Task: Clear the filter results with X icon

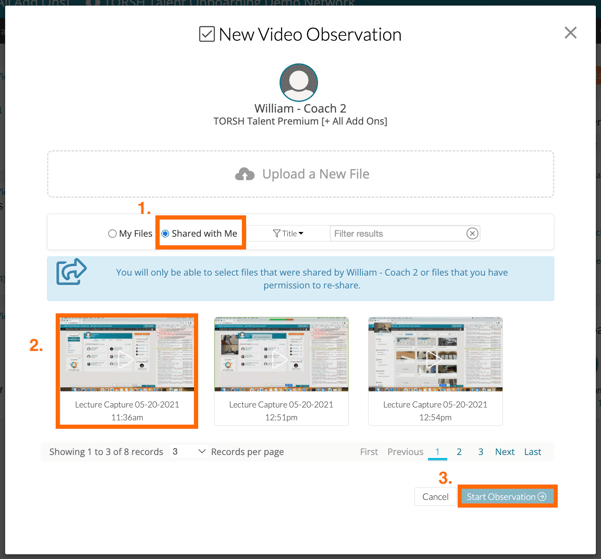Action: [x=472, y=233]
